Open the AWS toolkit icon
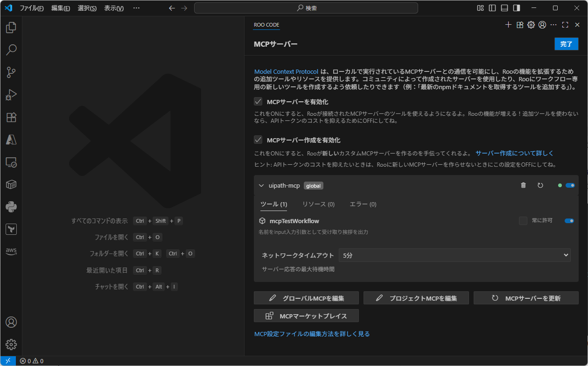The image size is (588, 366). [x=11, y=251]
